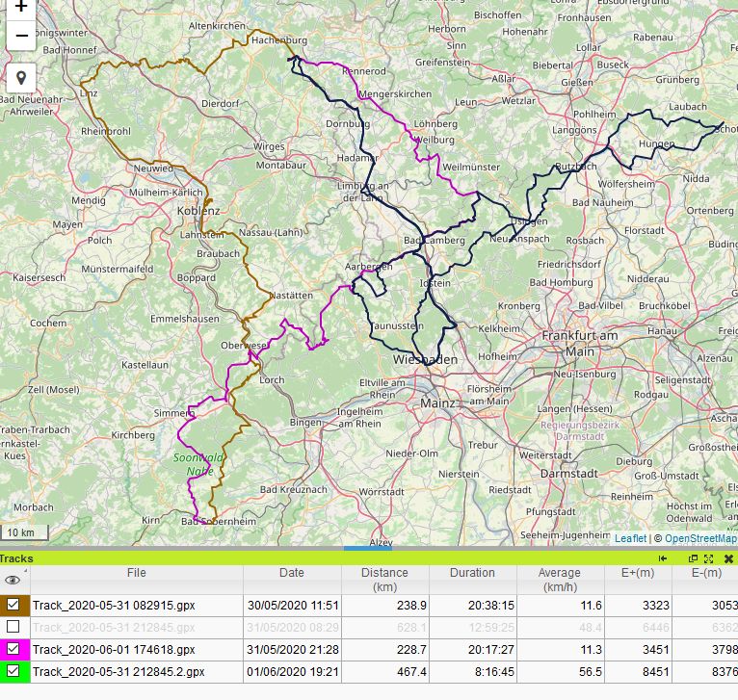The height and width of the screenshot is (700, 738).
Task: Sort by Duration column header
Action: (x=472, y=580)
